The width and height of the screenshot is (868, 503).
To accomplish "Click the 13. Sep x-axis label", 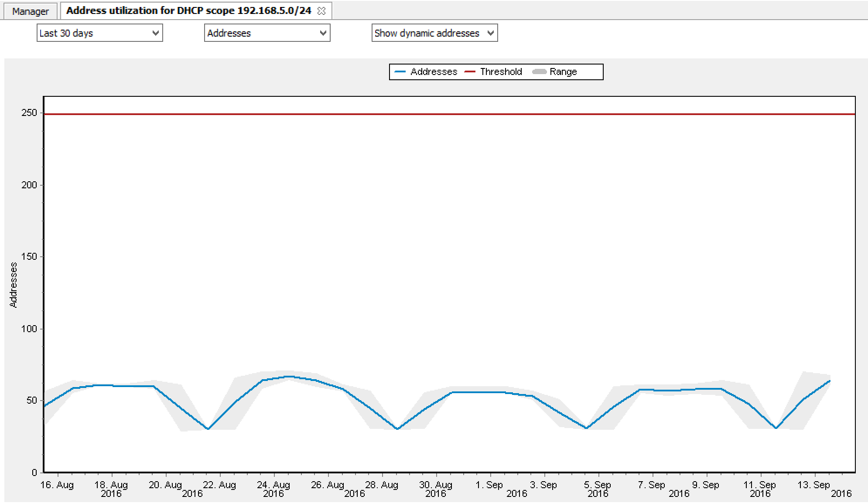I will tap(813, 485).
